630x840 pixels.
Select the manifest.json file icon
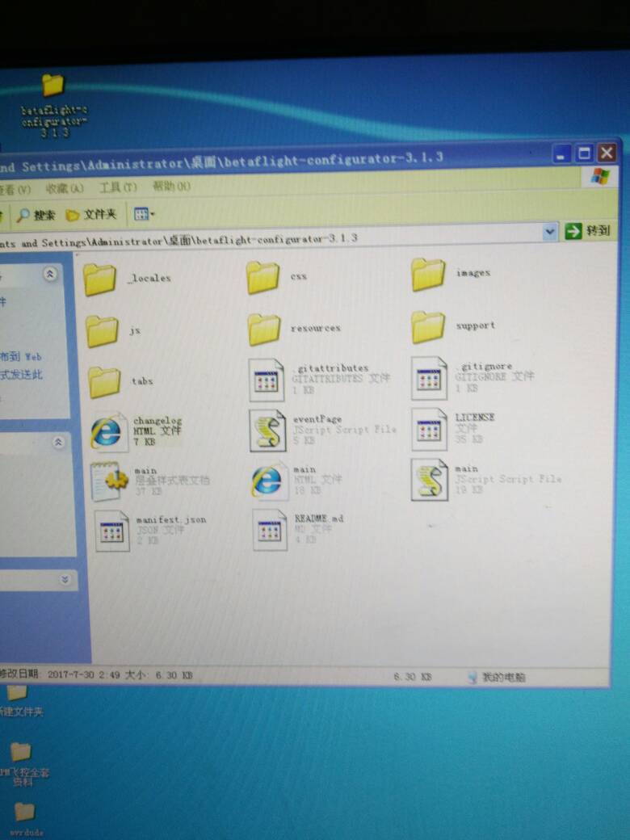(x=112, y=531)
